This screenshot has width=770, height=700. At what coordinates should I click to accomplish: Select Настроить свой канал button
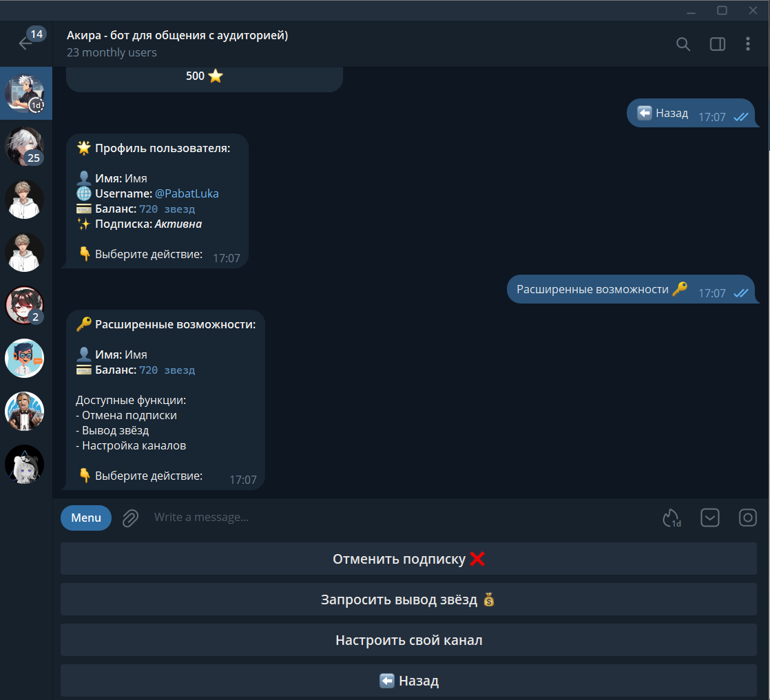click(x=408, y=640)
